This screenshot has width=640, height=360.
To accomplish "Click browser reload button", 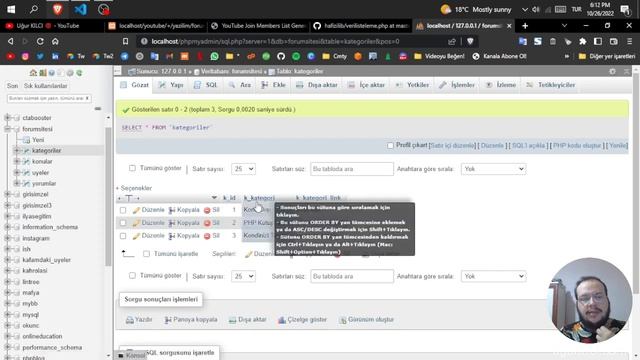I will pos(40,41).
